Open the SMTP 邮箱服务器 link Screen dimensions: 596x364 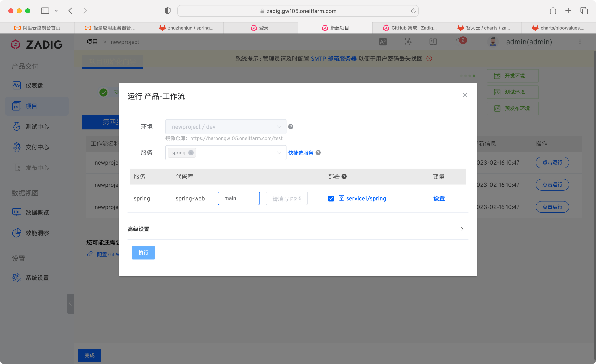pyautogui.click(x=334, y=58)
